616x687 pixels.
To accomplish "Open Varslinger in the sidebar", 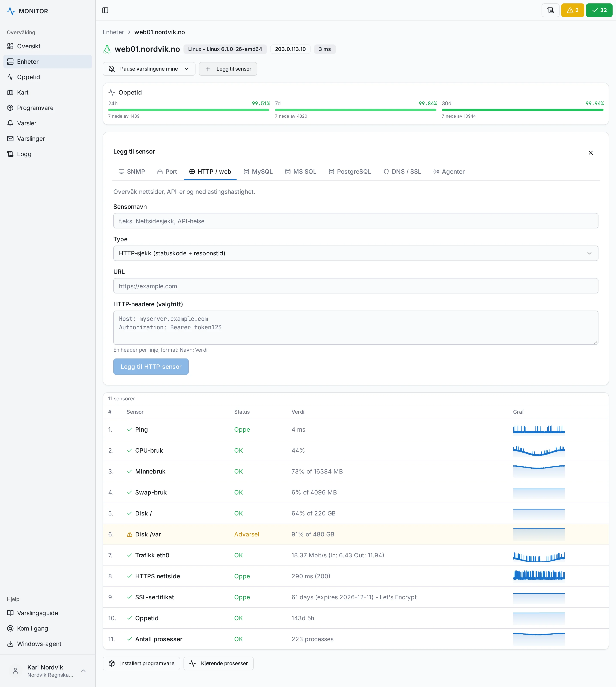I will point(48,138).
